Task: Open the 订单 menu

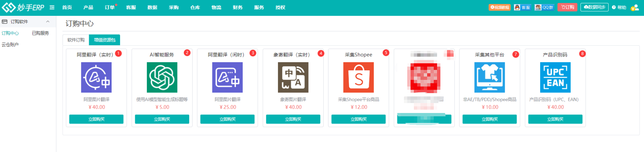Action: click(x=110, y=7)
